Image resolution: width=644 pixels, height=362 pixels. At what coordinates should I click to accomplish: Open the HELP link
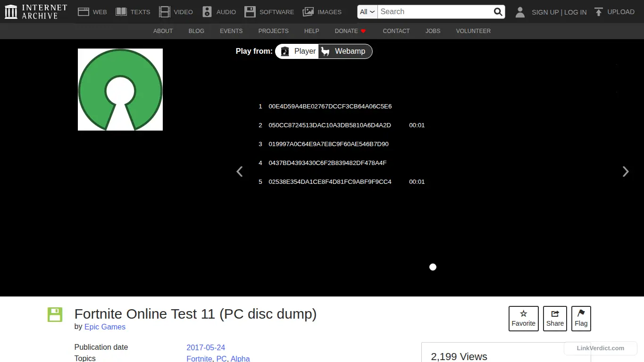311,31
